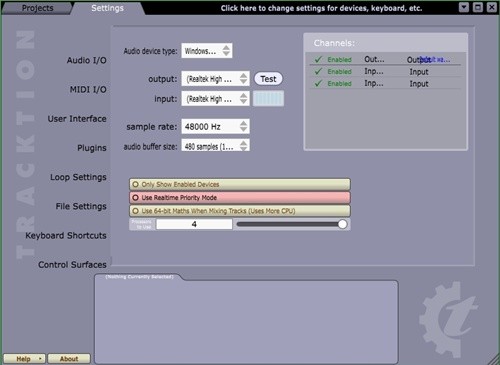Screen dimensions: 500x365
Task: Click the Output channel name in Channels list
Action: pyautogui.click(x=419, y=60)
